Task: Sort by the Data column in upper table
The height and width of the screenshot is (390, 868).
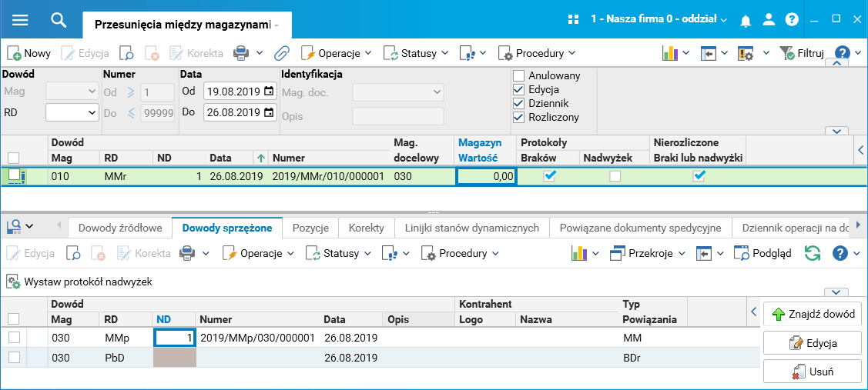Action: [x=220, y=158]
